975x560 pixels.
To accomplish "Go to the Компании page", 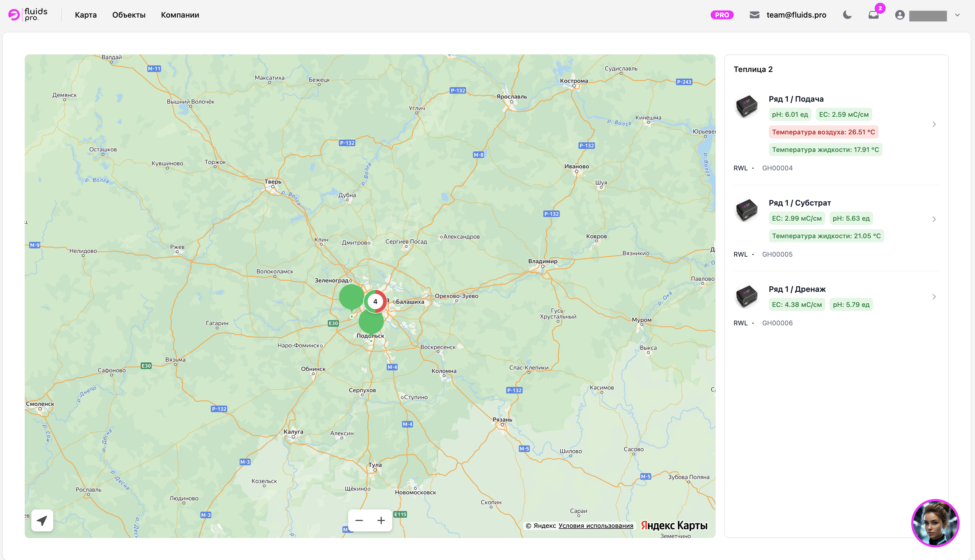I will [x=180, y=15].
